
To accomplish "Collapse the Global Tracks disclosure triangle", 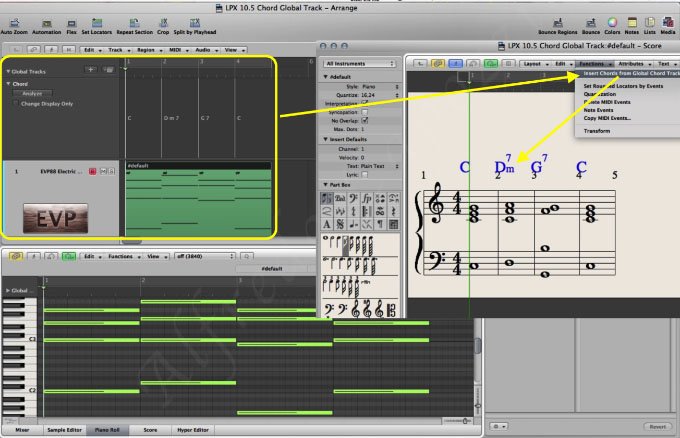I will [x=7, y=71].
